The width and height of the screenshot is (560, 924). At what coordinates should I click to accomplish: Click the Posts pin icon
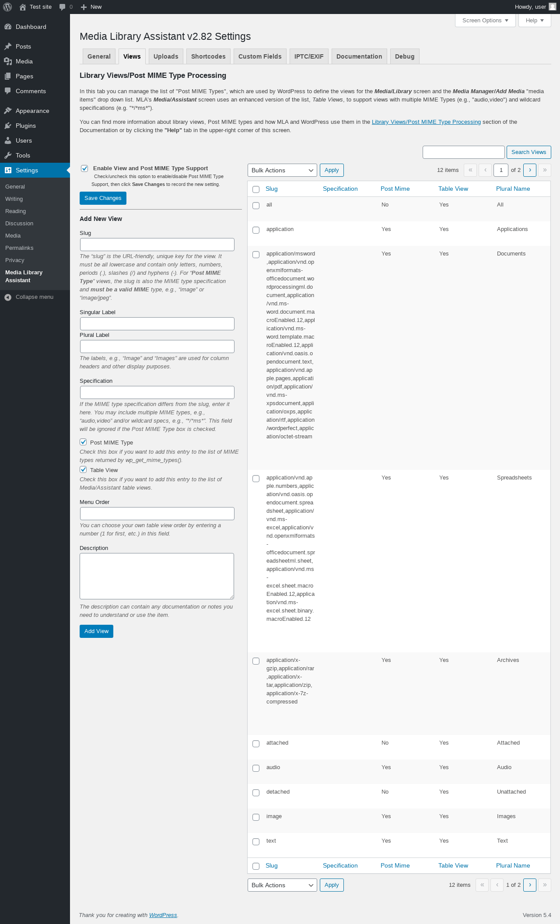[8, 46]
